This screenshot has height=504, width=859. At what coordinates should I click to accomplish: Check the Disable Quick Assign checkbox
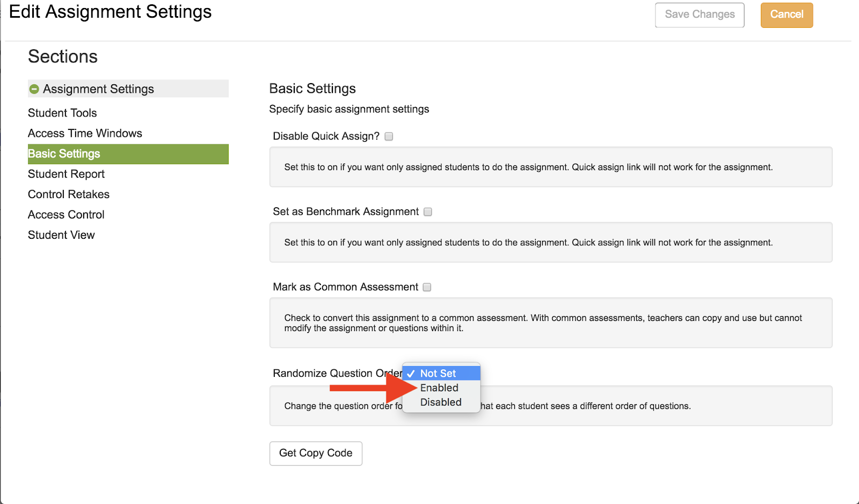[x=389, y=136]
